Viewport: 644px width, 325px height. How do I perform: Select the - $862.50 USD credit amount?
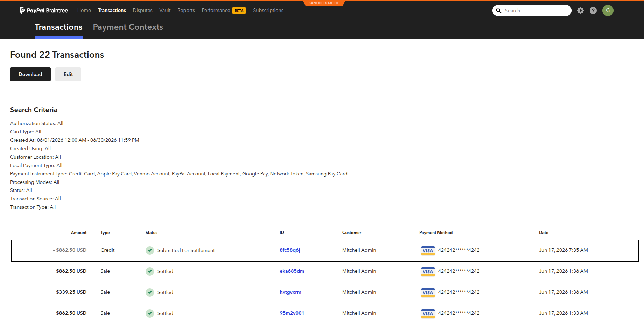click(70, 250)
